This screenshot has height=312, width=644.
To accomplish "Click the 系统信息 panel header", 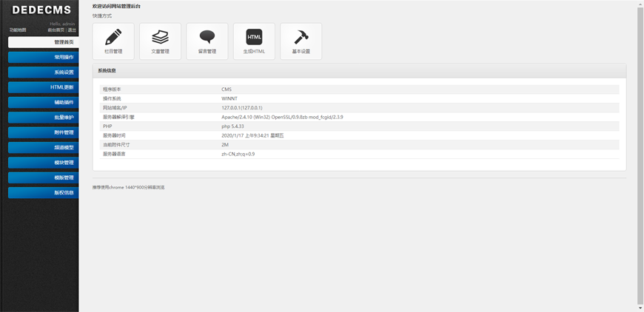I will [359, 70].
